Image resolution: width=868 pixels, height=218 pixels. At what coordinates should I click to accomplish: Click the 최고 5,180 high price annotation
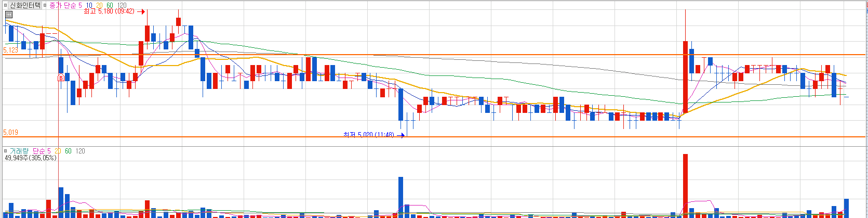point(109,11)
